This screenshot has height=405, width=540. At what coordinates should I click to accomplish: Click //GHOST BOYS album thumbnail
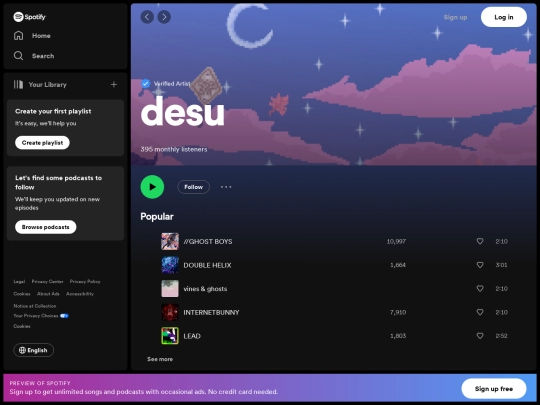170,241
